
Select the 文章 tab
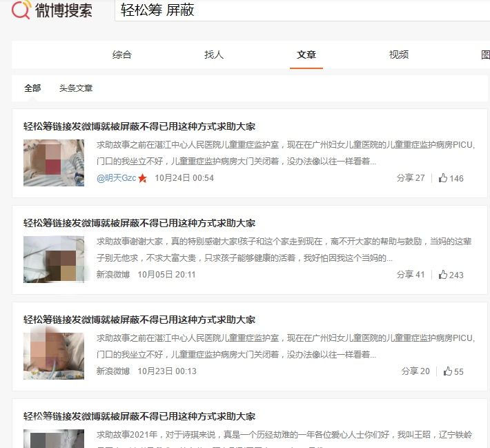306,55
